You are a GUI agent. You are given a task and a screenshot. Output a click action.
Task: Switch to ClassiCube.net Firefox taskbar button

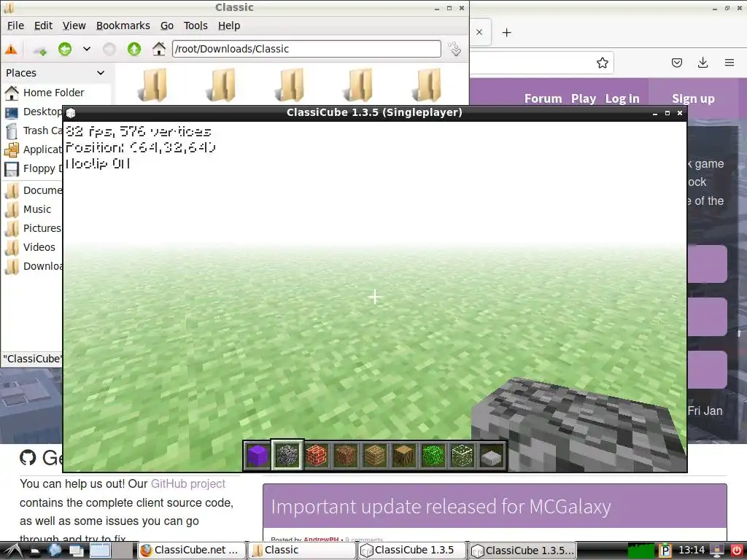coord(192,551)
